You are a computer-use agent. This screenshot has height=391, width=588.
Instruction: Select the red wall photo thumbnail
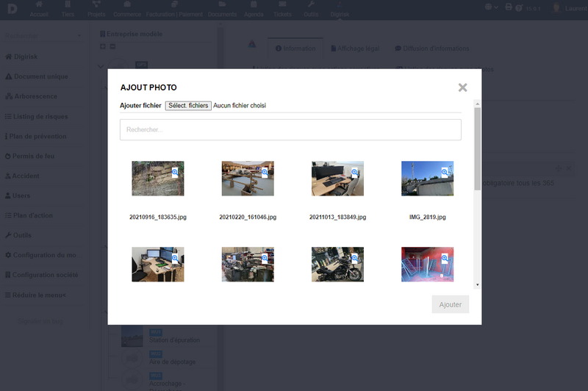(x=428, y=265)
